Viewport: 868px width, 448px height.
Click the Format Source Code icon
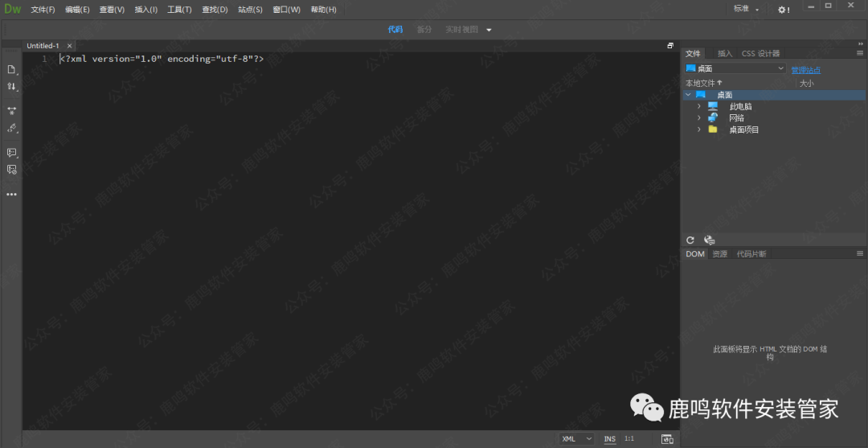tap(11, 128)
